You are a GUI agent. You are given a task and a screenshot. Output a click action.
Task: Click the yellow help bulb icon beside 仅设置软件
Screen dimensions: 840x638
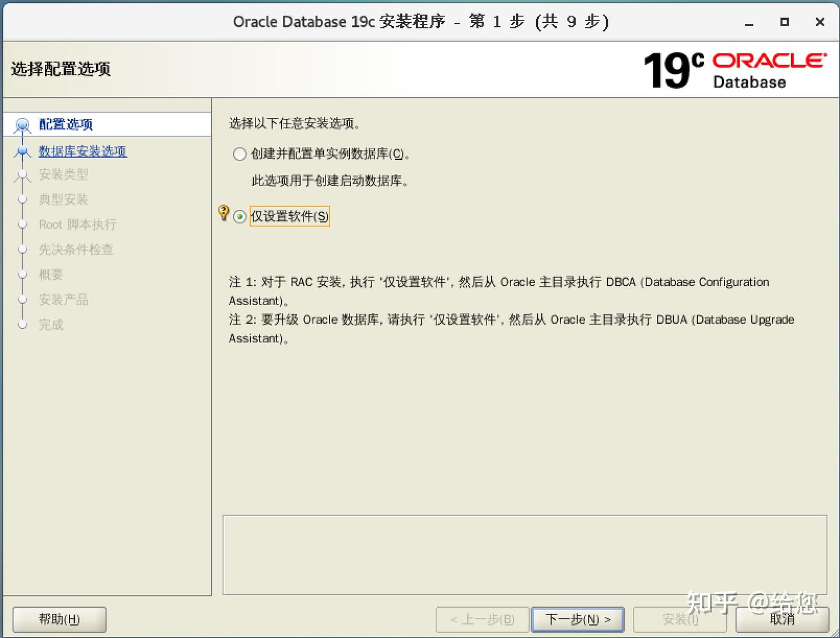(x=224, y=213)
